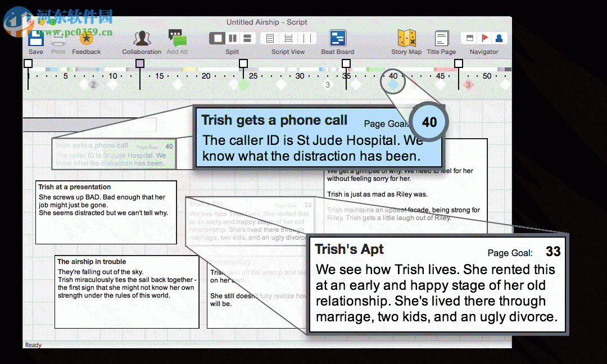The height and width of the screenshot is (364, 607).
Task: Switch to vertical Split view
Action: click(x=232, y=38)
